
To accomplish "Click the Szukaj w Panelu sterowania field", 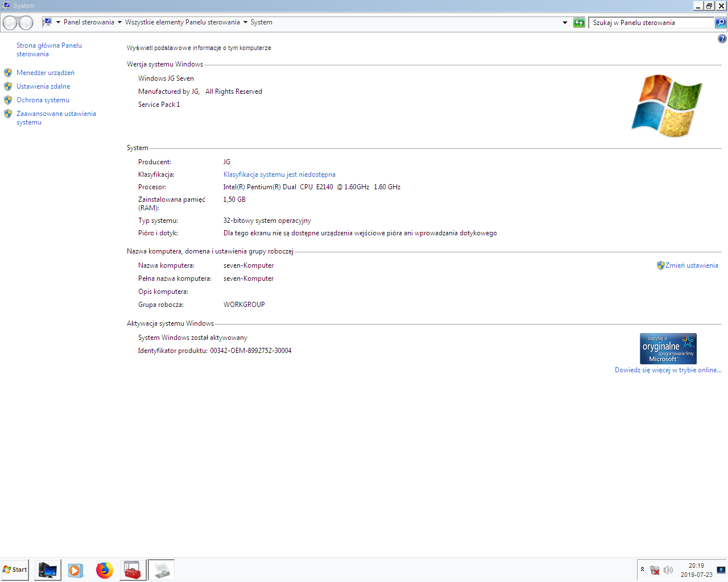I will click(651, 23).
